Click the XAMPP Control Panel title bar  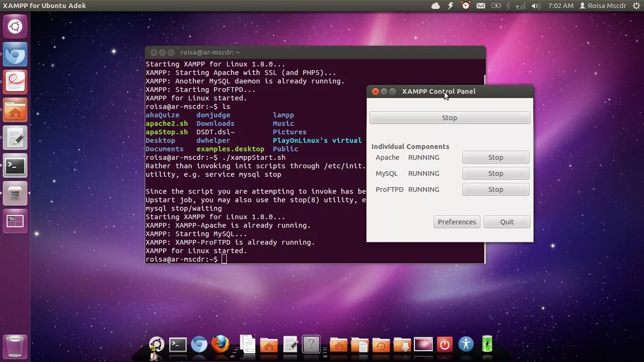tap(450, 91)
